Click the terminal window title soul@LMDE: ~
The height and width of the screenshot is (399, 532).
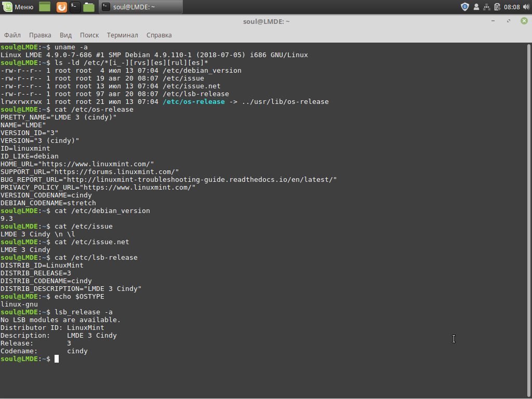[x=266, y=21]
